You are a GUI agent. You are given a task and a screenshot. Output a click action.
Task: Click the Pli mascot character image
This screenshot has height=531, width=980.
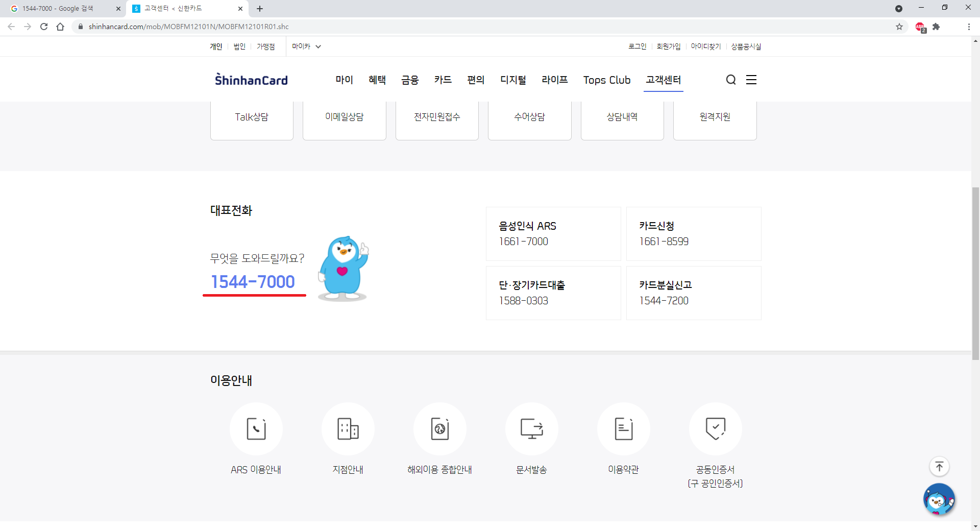click(x=343, y=268)
